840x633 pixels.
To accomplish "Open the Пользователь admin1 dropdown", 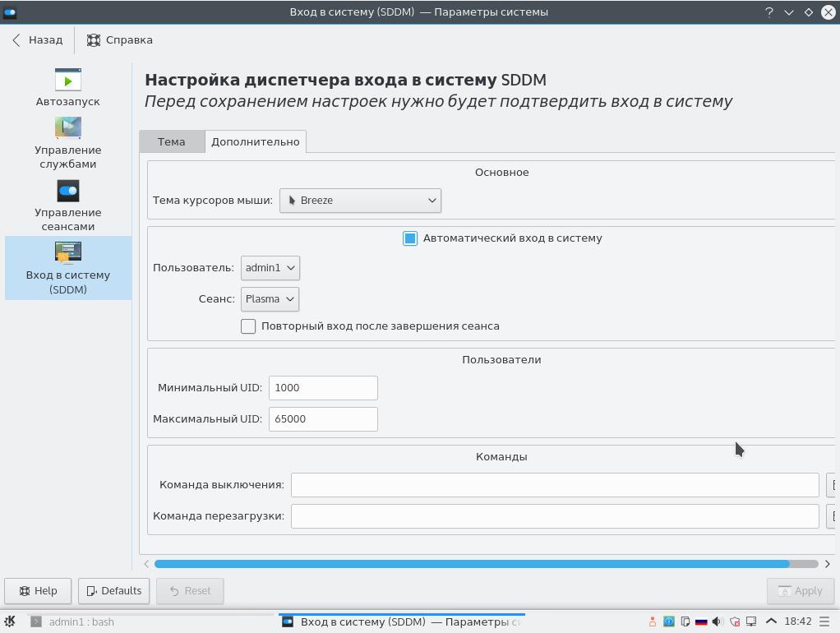I will [270, 268].
